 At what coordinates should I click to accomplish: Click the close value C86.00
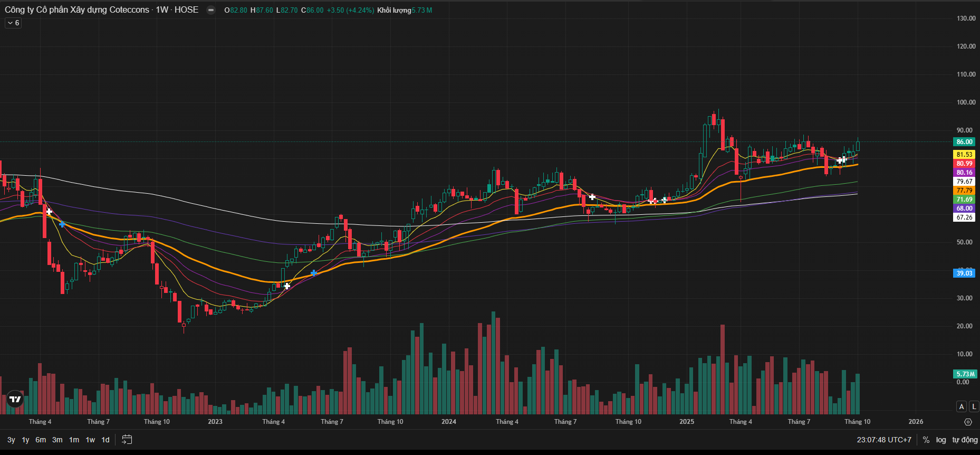(312, 10)
